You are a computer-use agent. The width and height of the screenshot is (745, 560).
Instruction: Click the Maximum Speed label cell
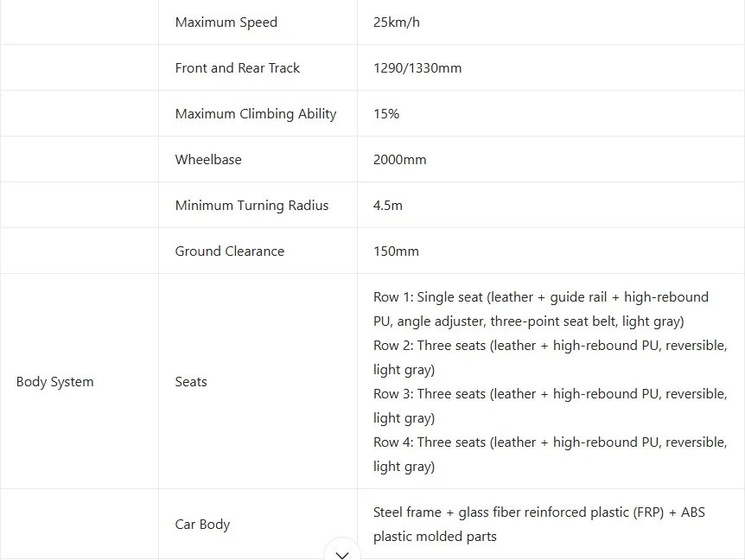pyautogui.click(x=226, y=22)
